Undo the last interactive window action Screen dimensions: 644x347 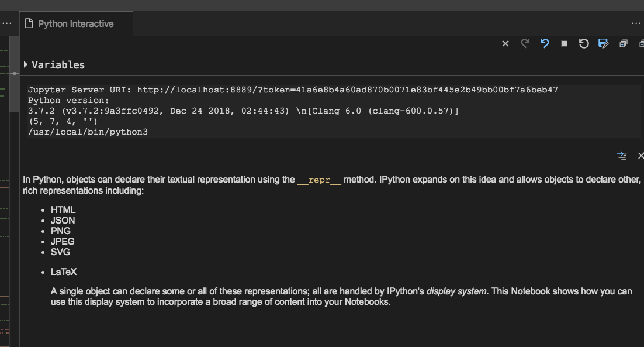click(x=545, y=43)
